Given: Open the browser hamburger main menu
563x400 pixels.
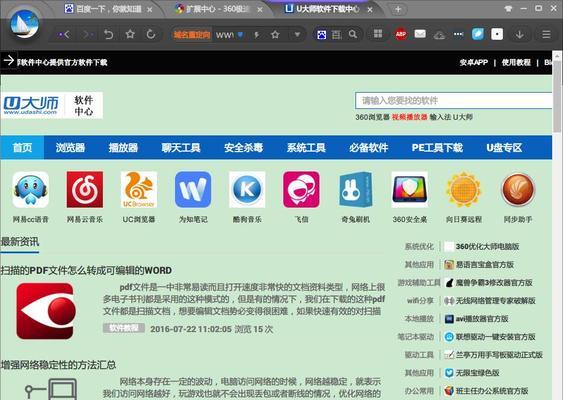Looking at the screenshot, I should 546,34.
